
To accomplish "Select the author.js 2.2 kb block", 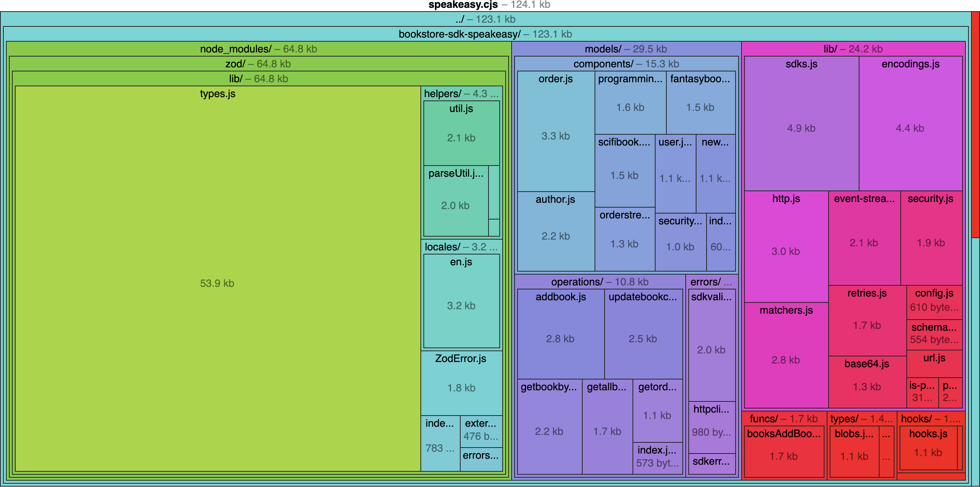I will click(555, 231).
